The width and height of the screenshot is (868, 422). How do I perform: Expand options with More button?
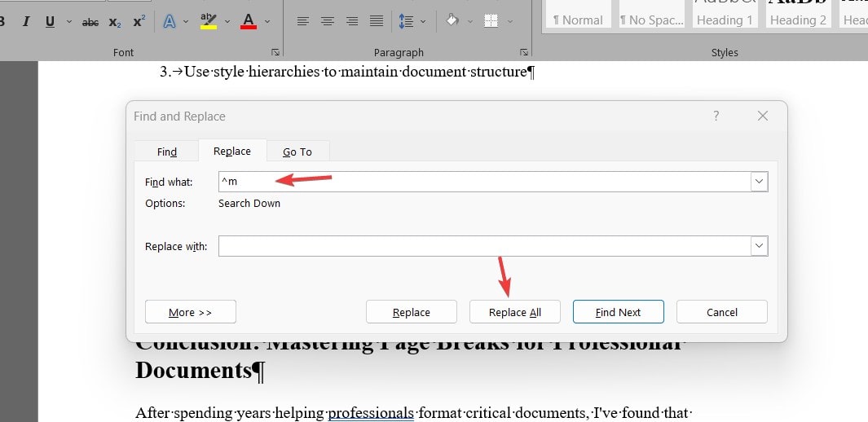191,312
